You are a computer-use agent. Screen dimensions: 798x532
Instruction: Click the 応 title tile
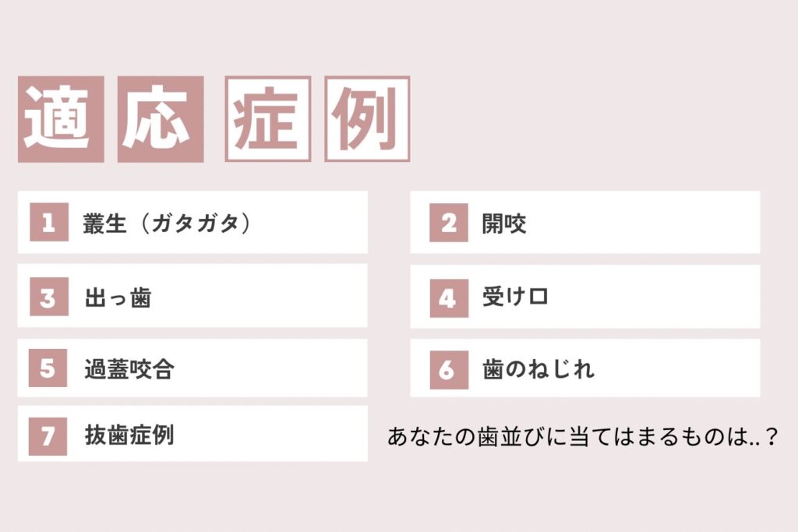click(x=161, y=119)
